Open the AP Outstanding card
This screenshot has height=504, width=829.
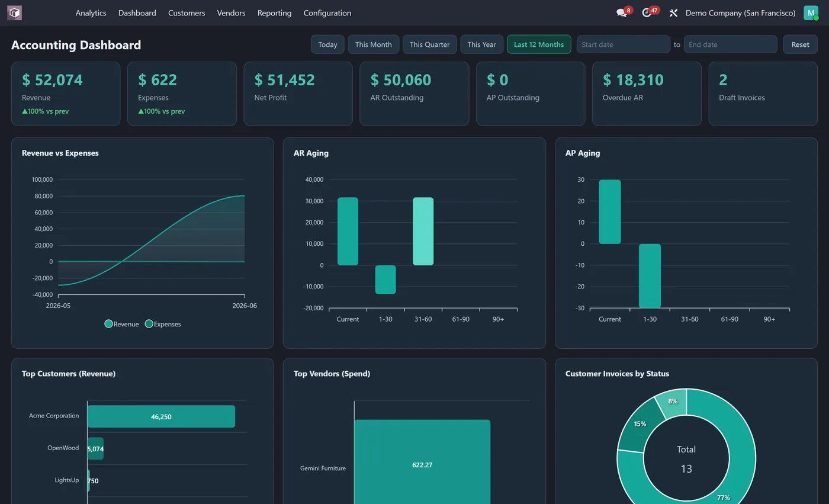point(531,94)
